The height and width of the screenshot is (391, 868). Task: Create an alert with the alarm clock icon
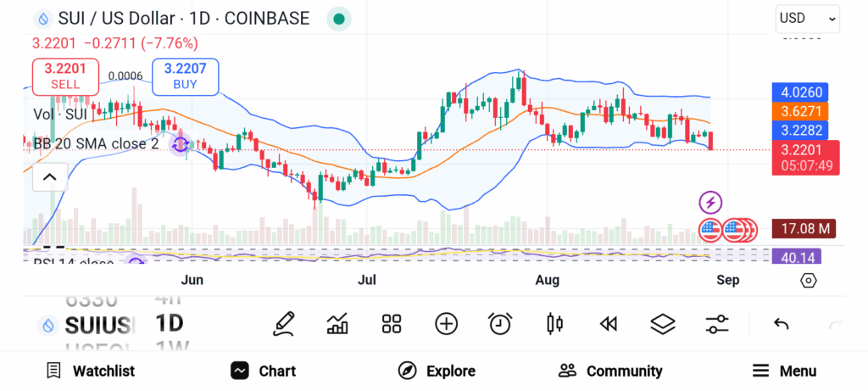(x=500, y=323)
